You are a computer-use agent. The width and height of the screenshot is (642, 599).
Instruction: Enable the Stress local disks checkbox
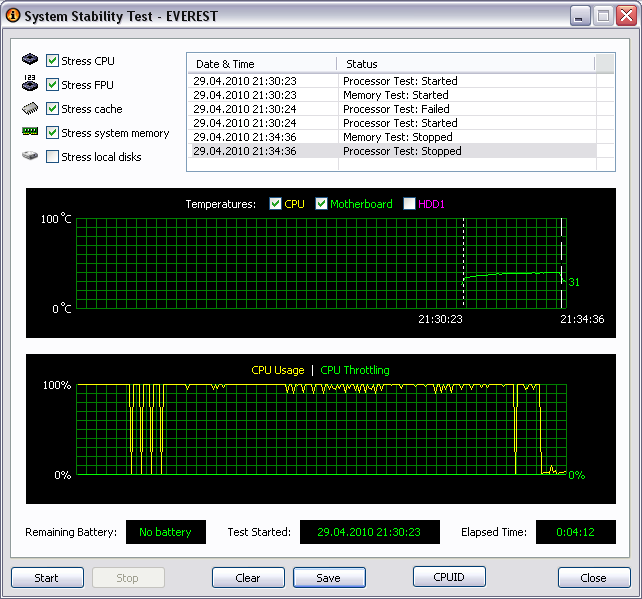point(52,157)
